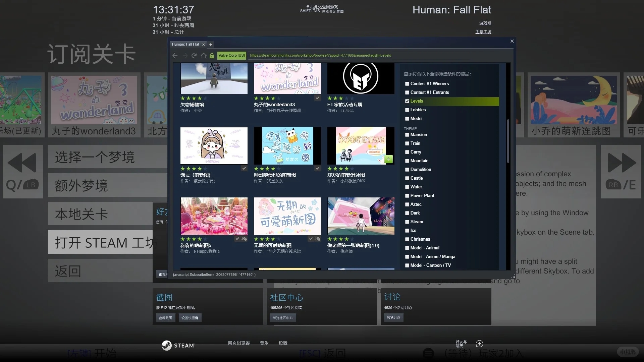This screenshot has height=362, width=644.
Task: Click the subscribed checkmark on 帅哥随便过的萌新图
Action: pyautogui.click(x=317, y=168)
